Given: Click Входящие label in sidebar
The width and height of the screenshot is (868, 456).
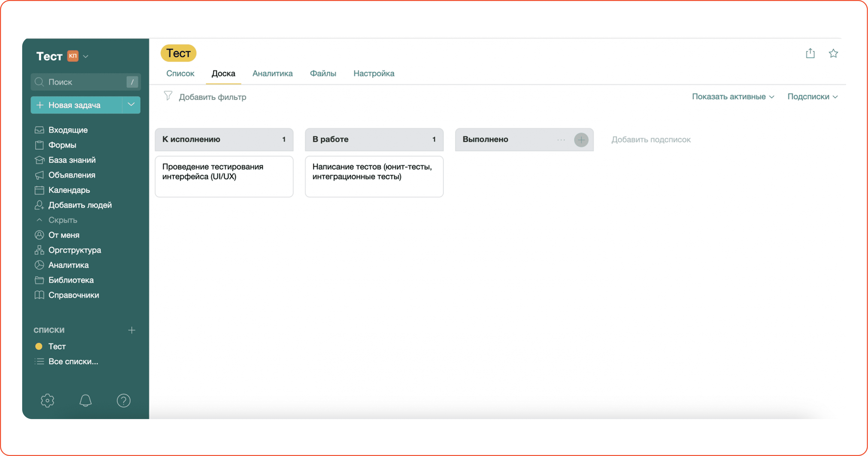Looking at the screenshot, I should (68, 130).
